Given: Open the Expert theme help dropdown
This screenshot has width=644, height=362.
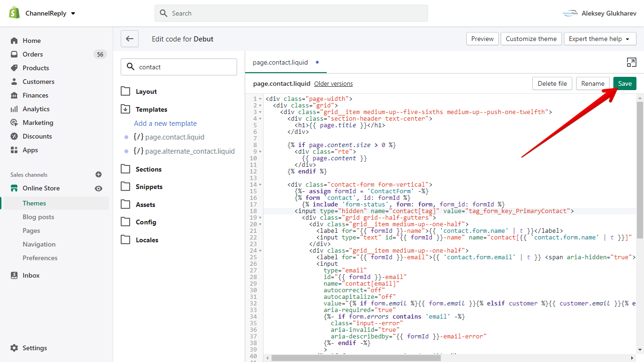Looking at the screenshot, I should pyautogui.click(x=600, y=39).
